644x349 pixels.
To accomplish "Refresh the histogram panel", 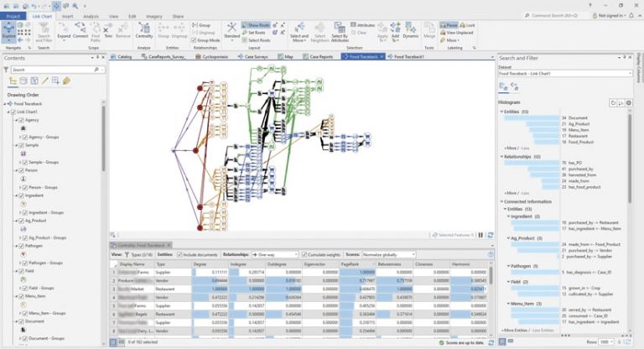I will [x=613, y=102].
